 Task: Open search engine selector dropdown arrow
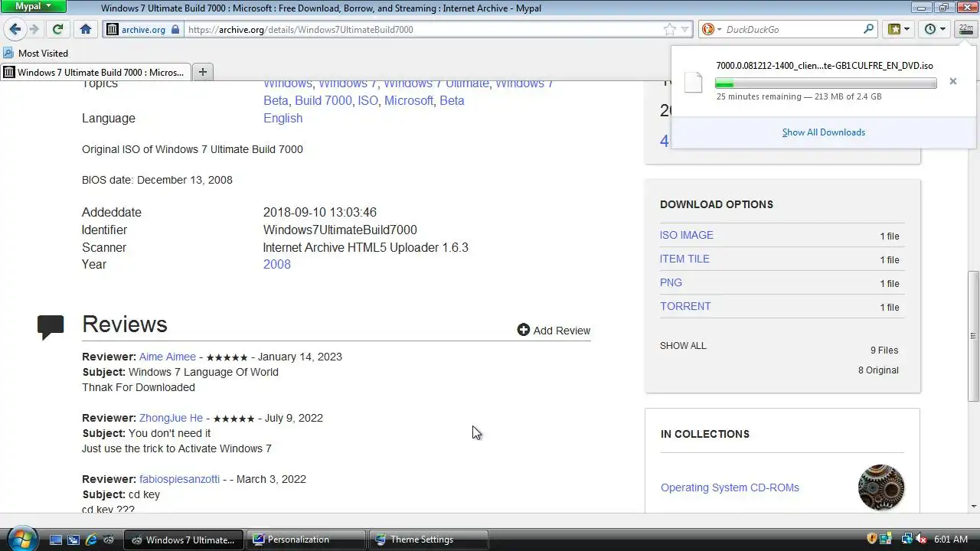coord(719,29)
